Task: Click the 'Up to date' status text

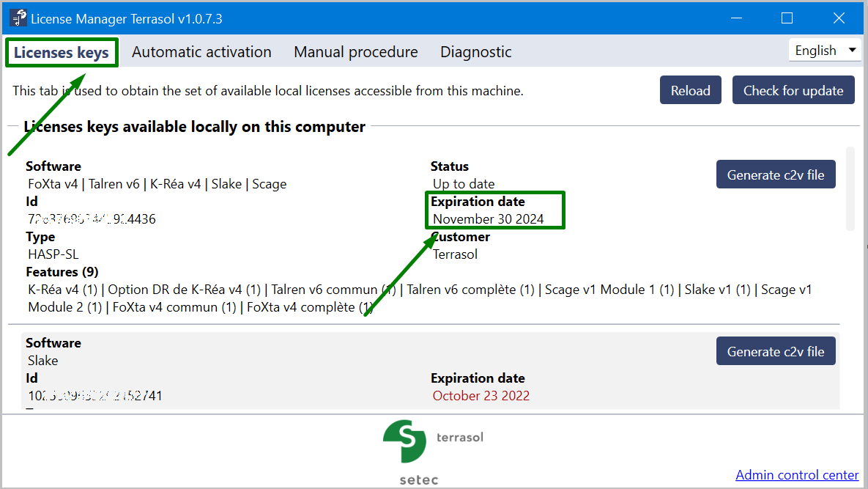Action: (464, 184)
